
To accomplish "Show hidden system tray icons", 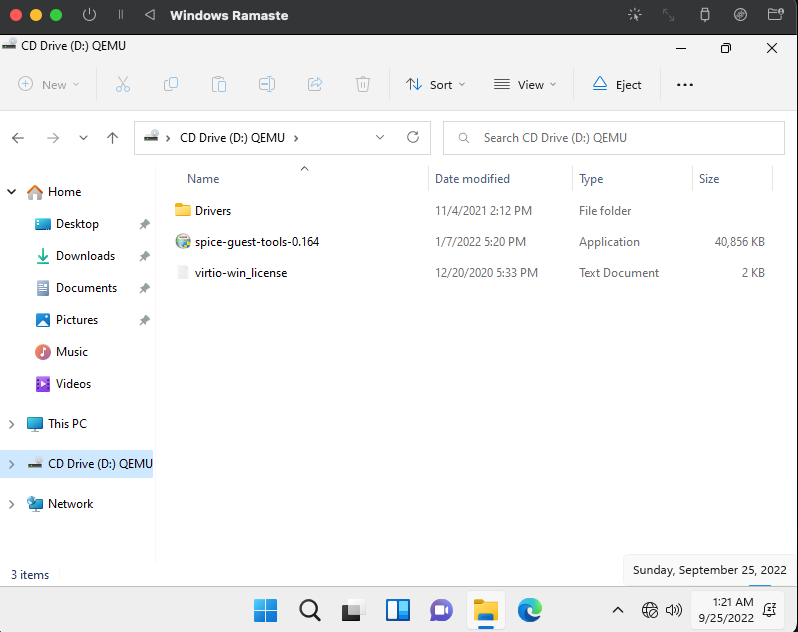I will click(x=618, y=610).
